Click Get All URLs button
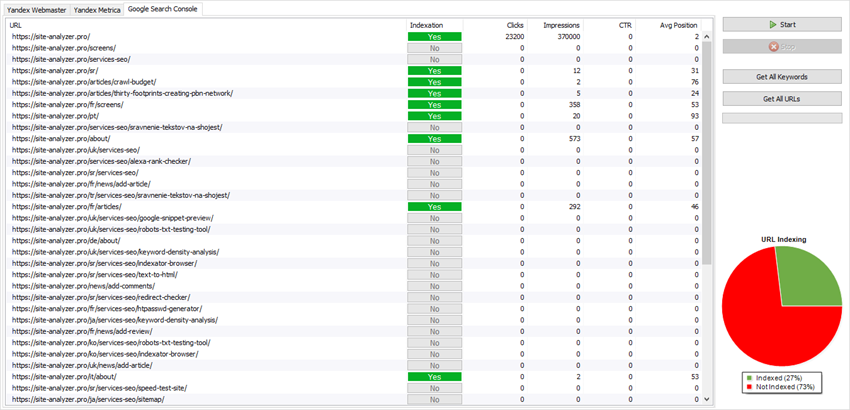The image size is (850, 410). tap(782, 99)
